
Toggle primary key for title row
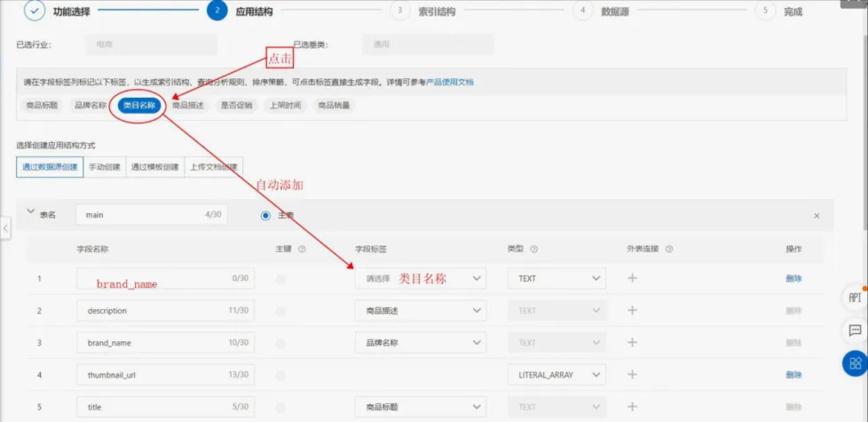pos(280,408)
